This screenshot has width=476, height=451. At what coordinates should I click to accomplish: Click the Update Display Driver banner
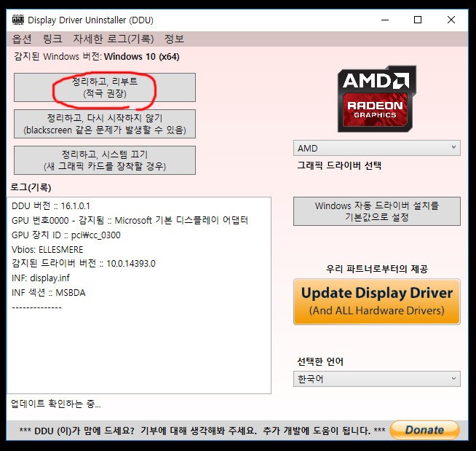(377, 302)
